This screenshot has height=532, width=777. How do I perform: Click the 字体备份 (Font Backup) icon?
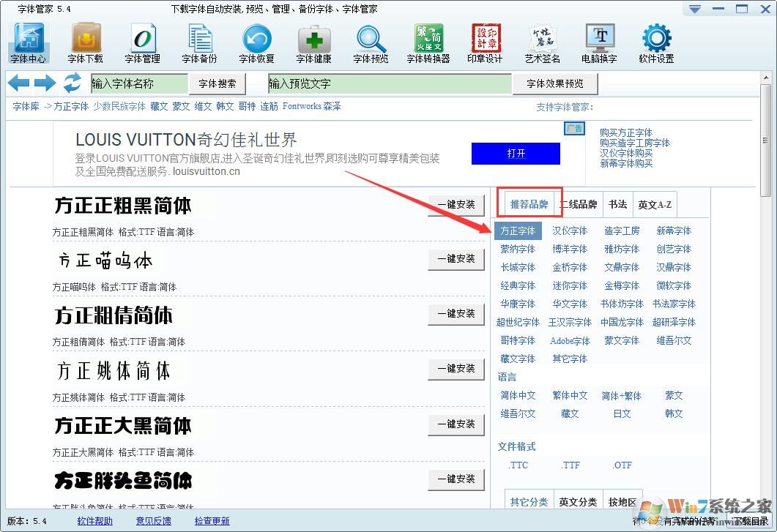click(199, 42)
